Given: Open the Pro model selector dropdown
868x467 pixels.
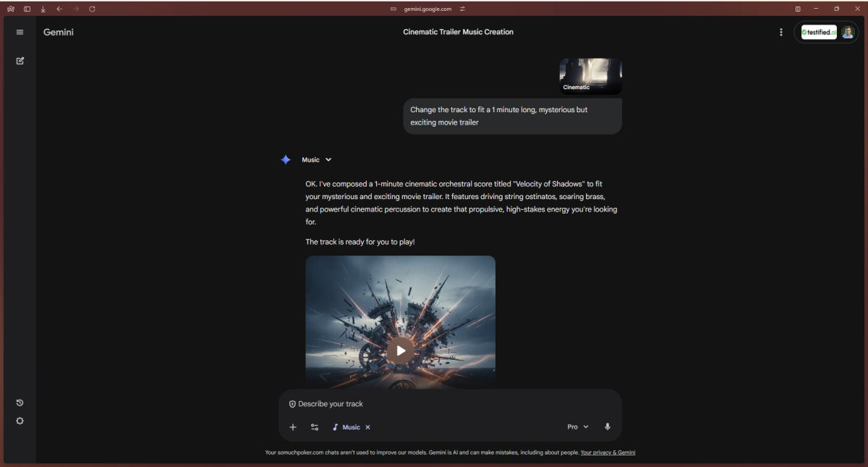Looking at the screenshot, I should (x=577, y=427).
